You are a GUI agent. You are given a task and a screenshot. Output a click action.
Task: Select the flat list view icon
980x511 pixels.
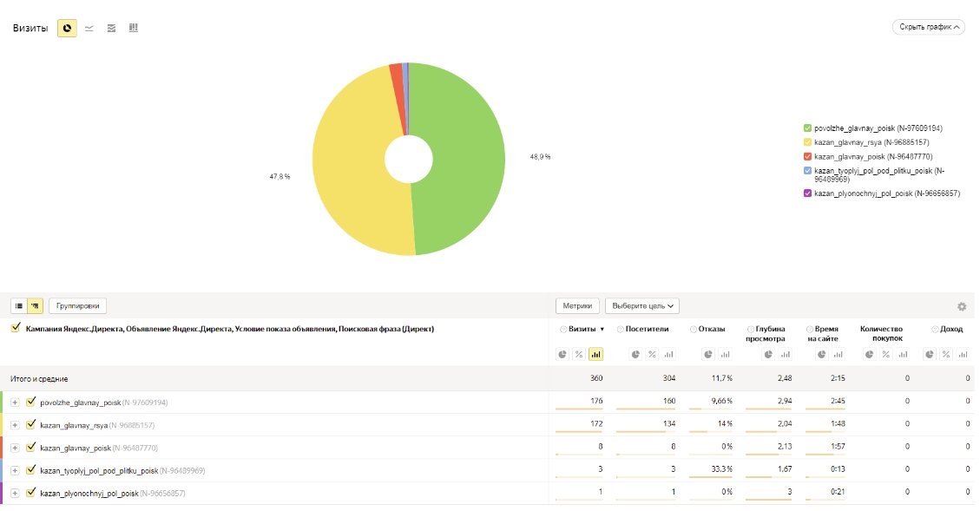(x=19, y=305)
